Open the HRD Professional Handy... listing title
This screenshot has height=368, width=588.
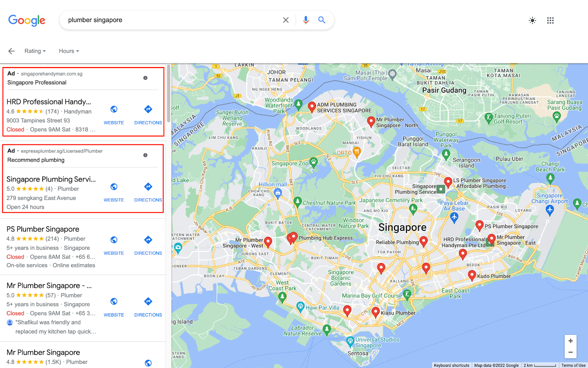coord(49,102)
